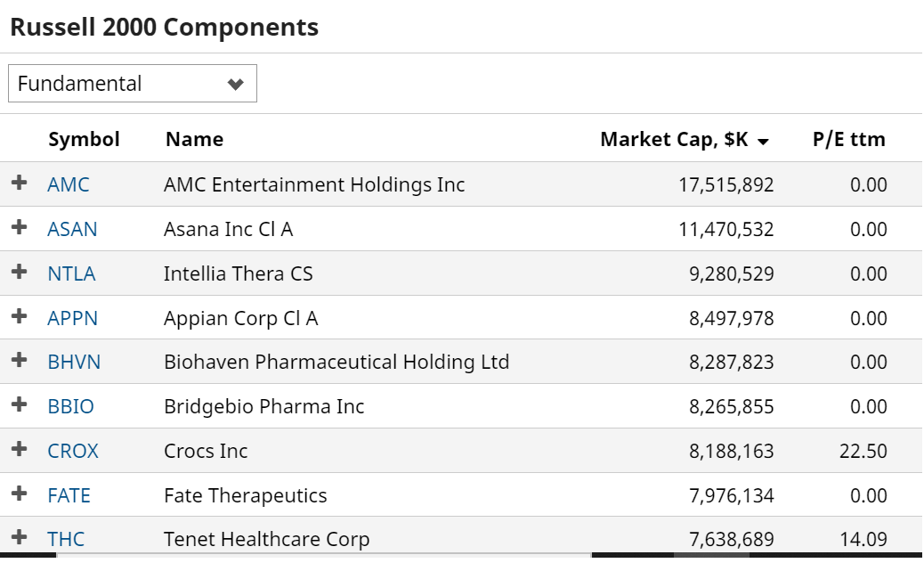Expand the NTLA row plus icon
Image resolution: width=924 pixels, height=563 pixels.
pos(19,272)
